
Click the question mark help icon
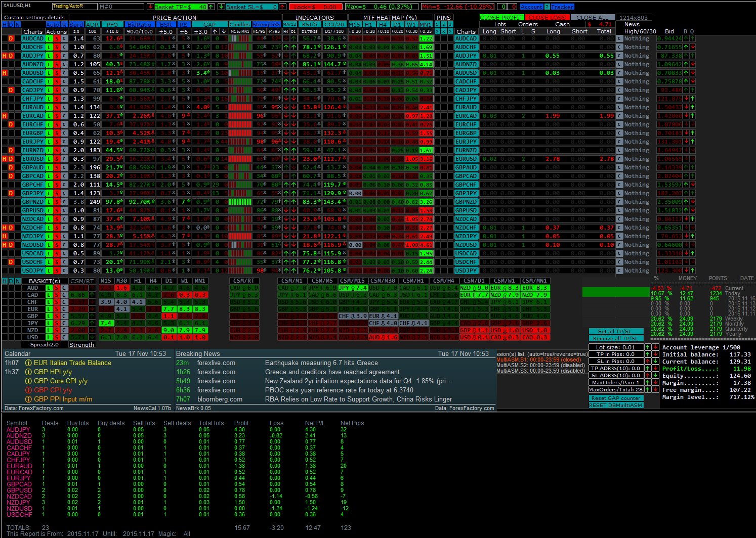[547, 7]
